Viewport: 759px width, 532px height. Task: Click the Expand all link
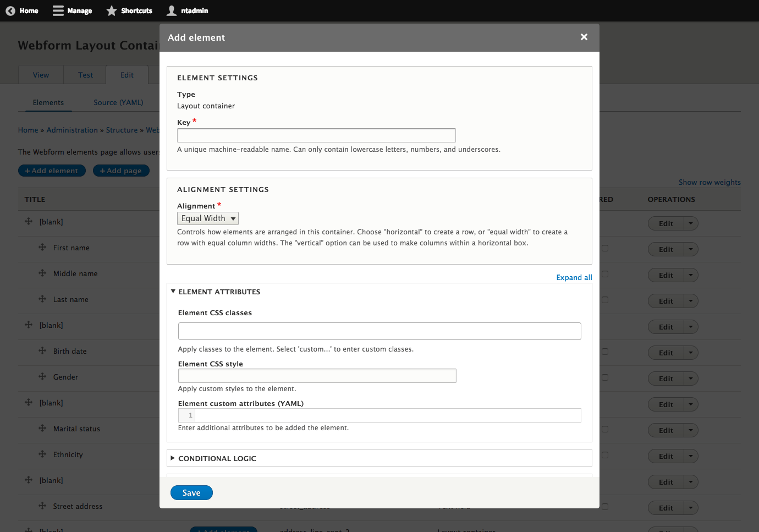[574, 277]
